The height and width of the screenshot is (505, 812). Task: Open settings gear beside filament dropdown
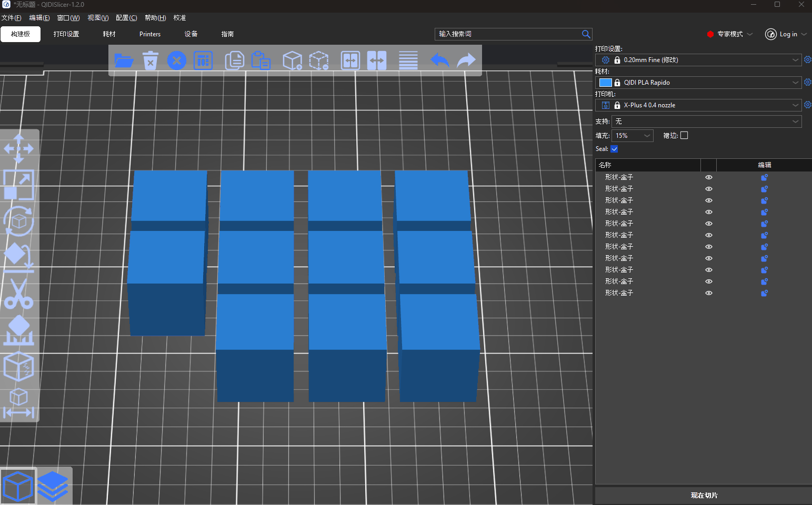pos(808,83)
